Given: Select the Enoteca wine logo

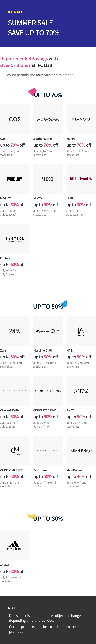Looking at the screenshot, I should point(15,239).
